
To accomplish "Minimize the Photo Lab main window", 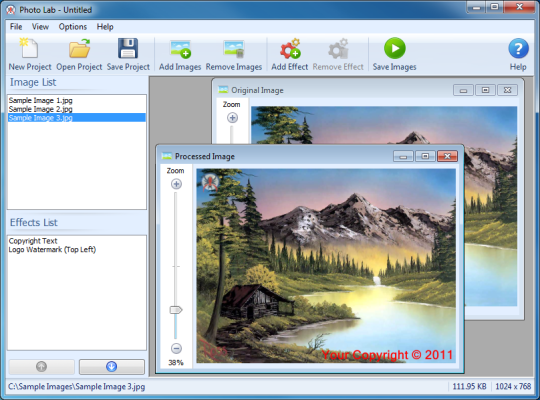I will [476, 7].
